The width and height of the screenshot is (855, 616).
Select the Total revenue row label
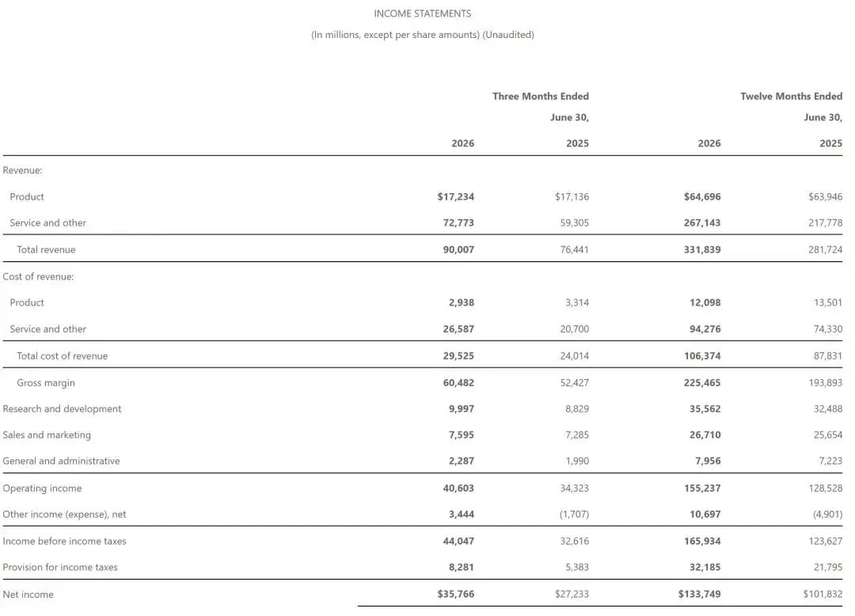(47, 249)
